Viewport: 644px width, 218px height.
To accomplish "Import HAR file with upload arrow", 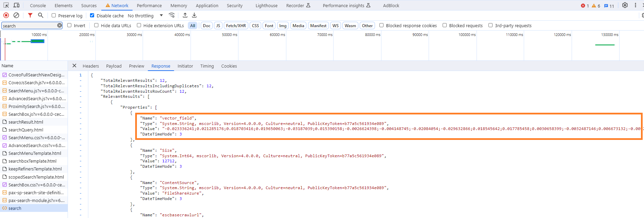I will click(x=185, y=15).
